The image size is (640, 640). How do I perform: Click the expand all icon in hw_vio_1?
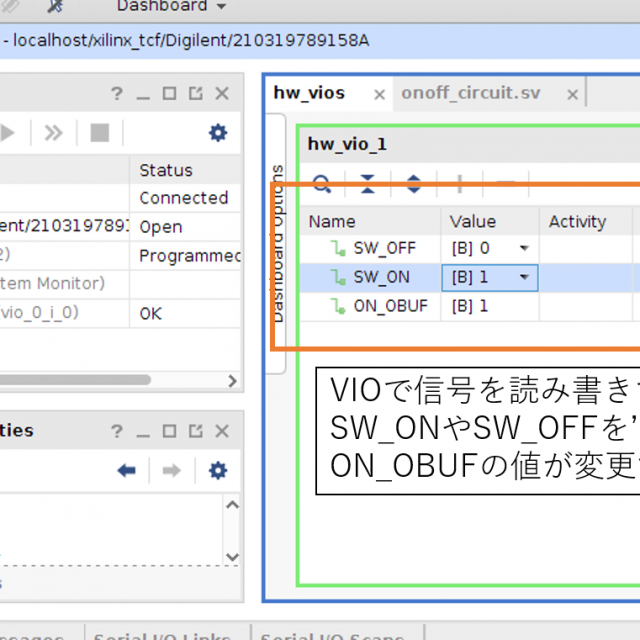[x=413, y=184]
